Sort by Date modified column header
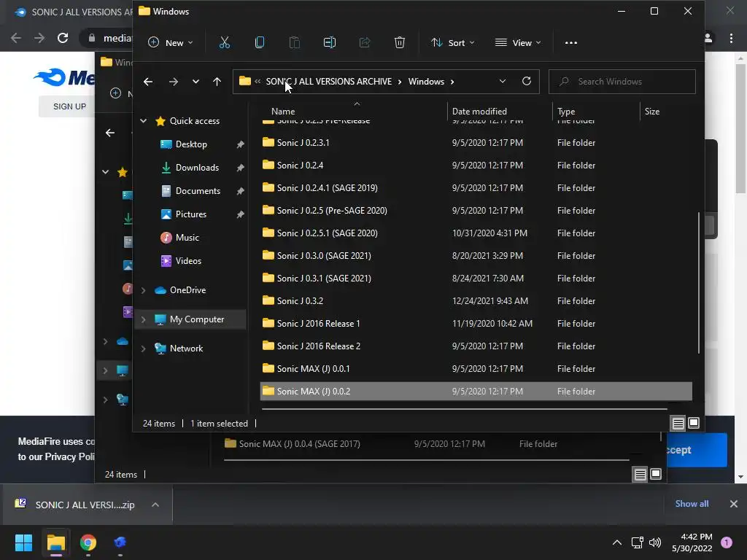The height and width of the screenshot is (560, 747). point(479,112)
